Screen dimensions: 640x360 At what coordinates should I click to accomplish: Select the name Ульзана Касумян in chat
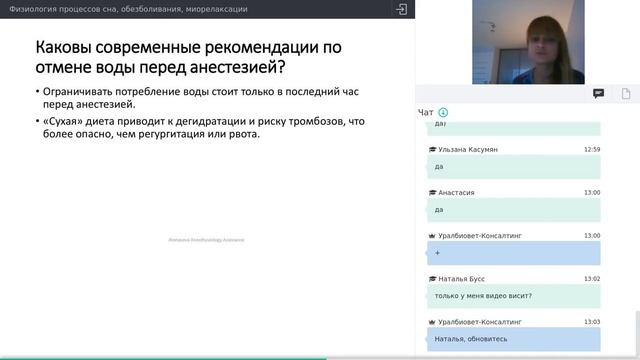(468, 149)
